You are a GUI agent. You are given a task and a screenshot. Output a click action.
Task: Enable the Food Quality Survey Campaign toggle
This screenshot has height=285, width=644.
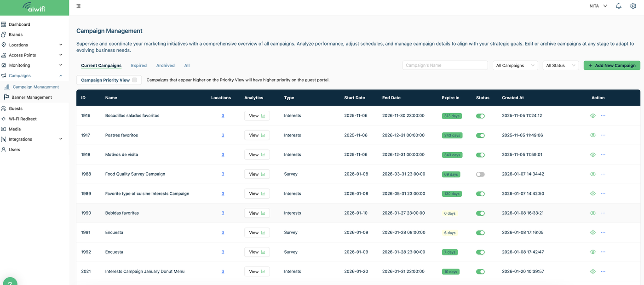pos(480,174)
